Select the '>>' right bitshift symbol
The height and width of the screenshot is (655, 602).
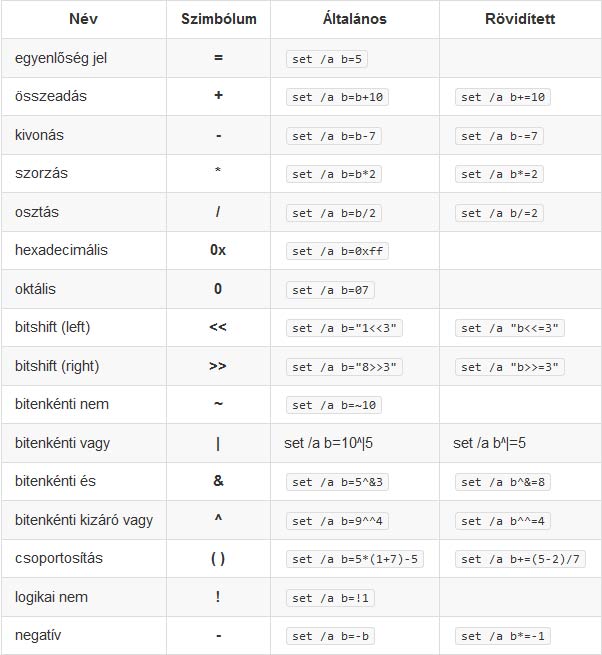click(218, 366)
